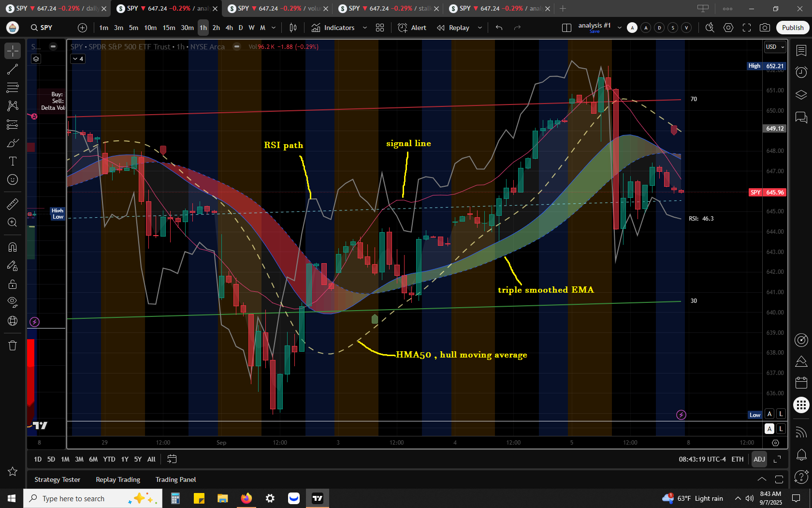The height and width of the screenshot is (508, 812).
Task: Toggle magnet mode for drawings
Action: pos(13,247)
